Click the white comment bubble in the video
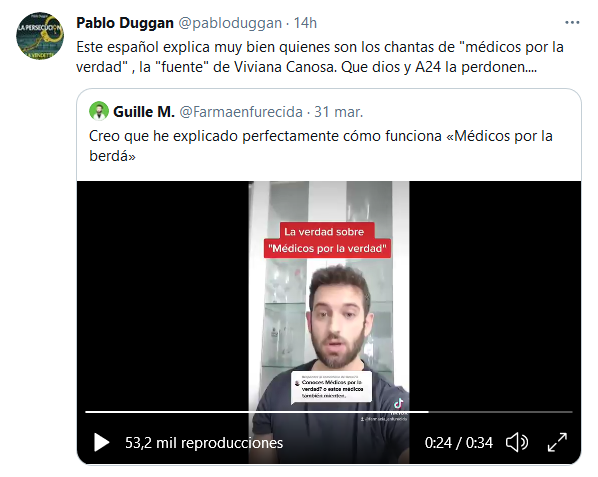The image size is (598, 477). coord(331,387)
